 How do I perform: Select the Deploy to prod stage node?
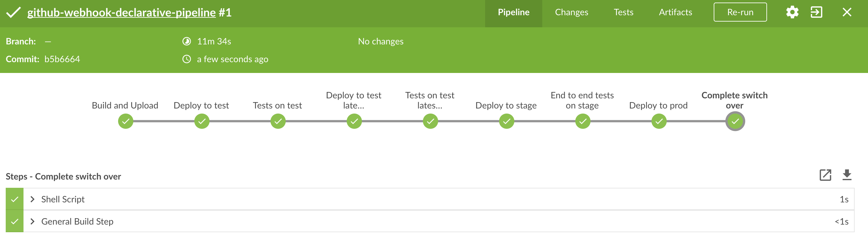tap(658, 121)
